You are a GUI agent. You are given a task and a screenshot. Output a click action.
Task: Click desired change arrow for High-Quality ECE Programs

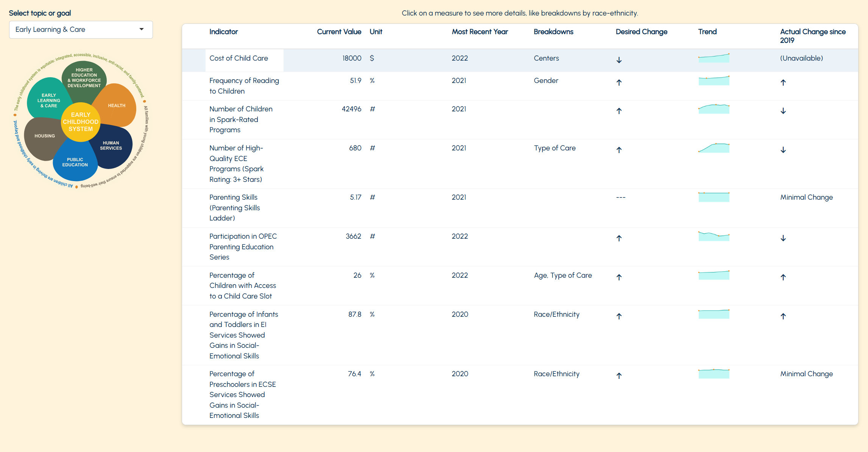(619, 150)
